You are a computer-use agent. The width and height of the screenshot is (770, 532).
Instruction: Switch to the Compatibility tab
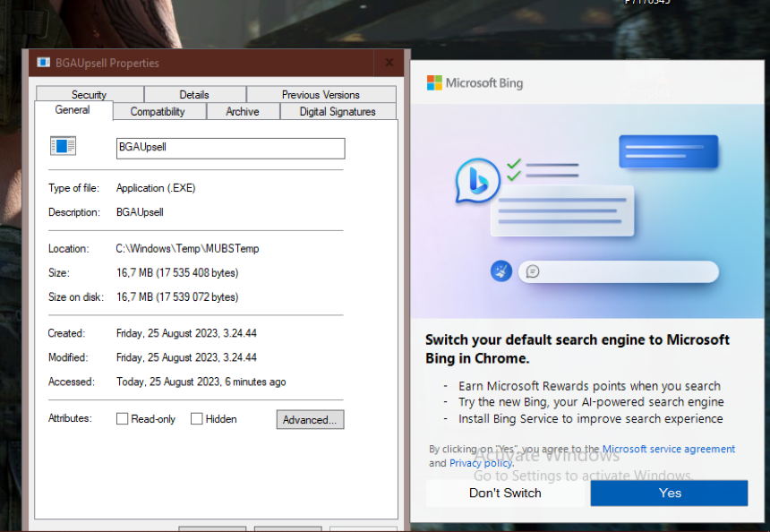coord(158,112)
